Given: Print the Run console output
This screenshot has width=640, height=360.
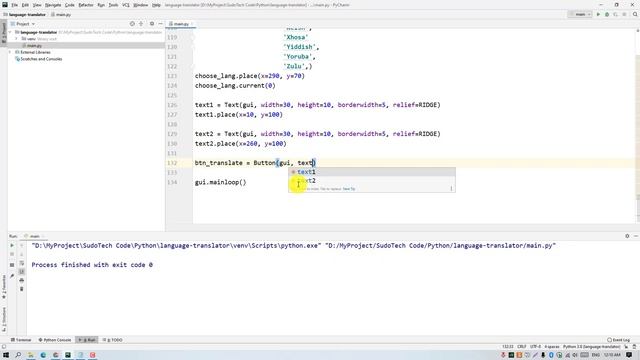Looking at the screenshot, I should click(22, 280).
